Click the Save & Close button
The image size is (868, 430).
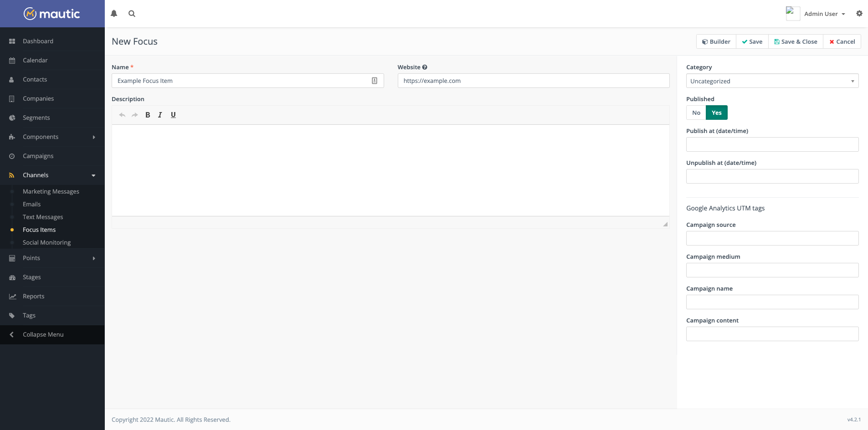tap(796, 42)
